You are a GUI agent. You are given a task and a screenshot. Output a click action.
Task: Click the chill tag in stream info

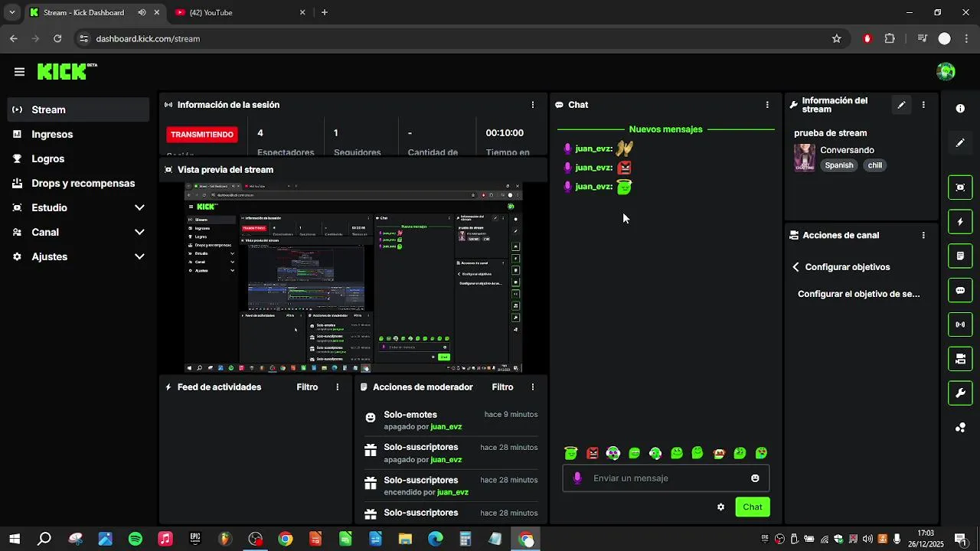point(875,165)
